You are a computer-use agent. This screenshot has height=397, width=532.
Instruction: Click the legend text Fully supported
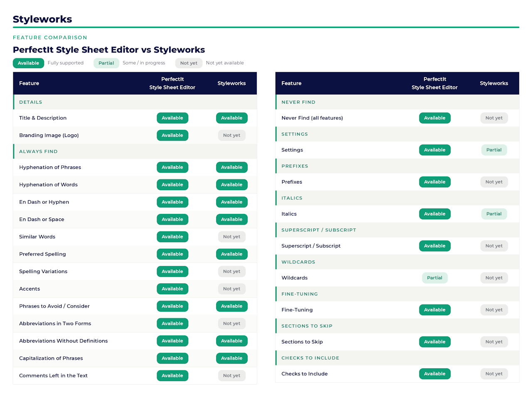tap(66, 63)
